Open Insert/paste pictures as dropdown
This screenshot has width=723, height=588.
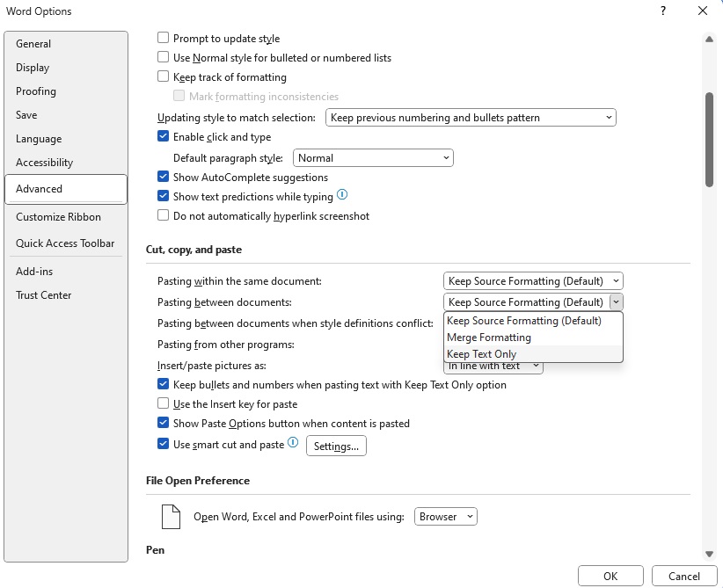pos(493,367)
